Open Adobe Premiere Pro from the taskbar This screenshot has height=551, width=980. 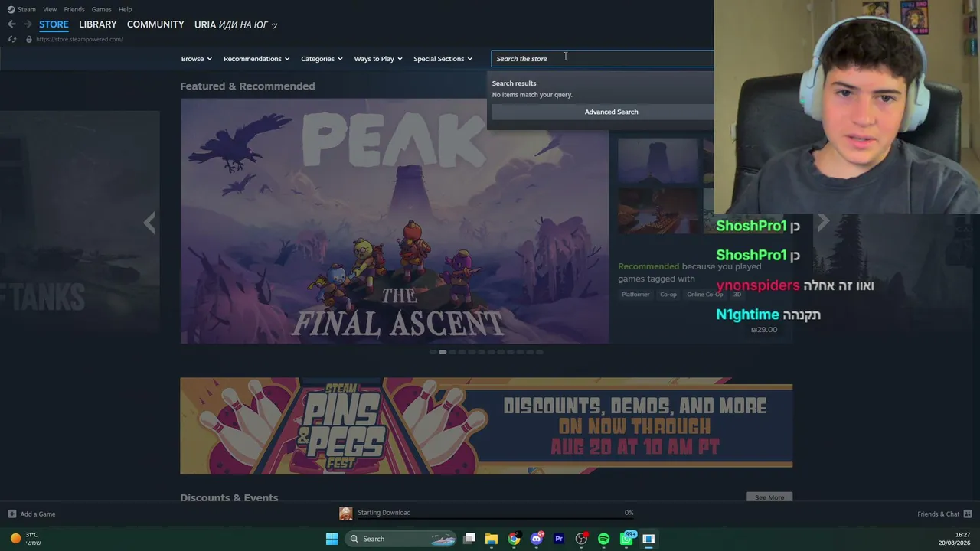coord(559,539)
